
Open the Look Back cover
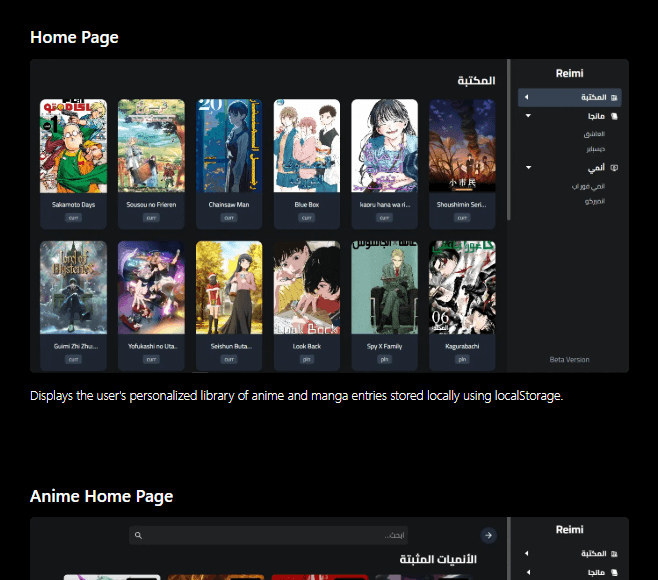tap(307, 287)
